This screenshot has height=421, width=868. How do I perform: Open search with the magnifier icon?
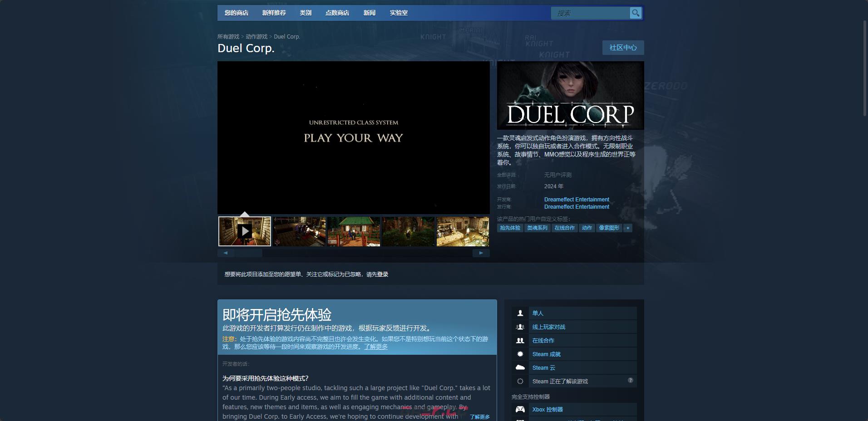coord(635,13)
